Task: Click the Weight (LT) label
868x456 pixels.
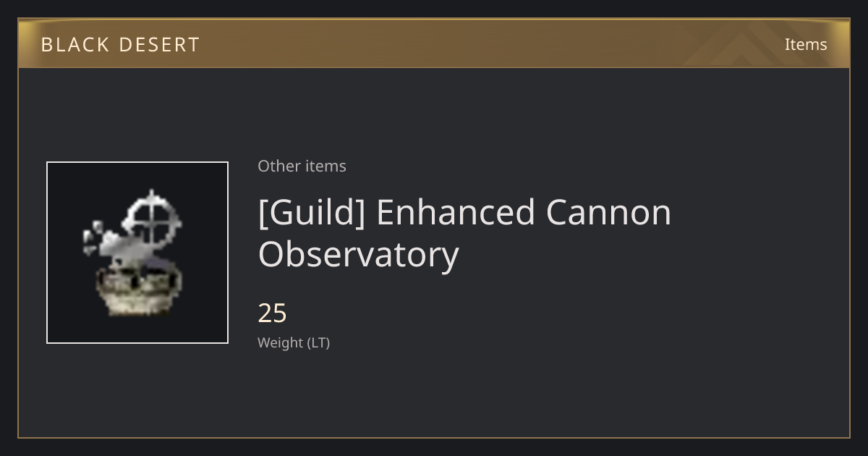Action: pos(294,343)
